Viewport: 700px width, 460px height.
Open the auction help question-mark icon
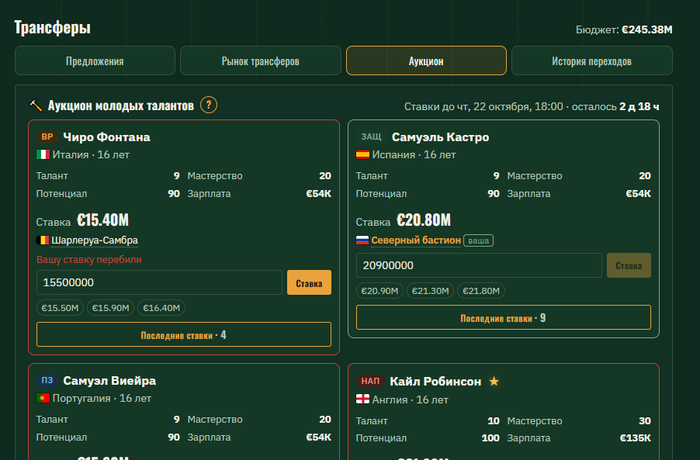coord(208,105)
